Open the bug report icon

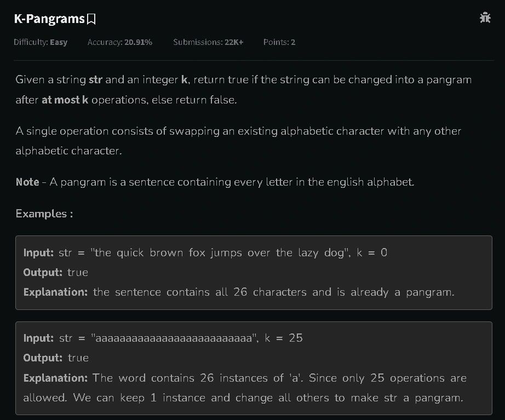click(x=485, y=18)
